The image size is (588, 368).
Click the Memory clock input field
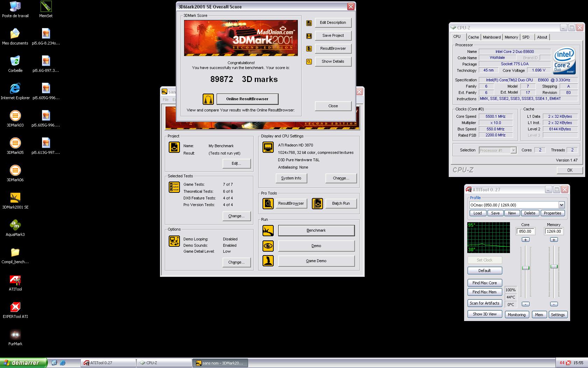tap(554, 231)
